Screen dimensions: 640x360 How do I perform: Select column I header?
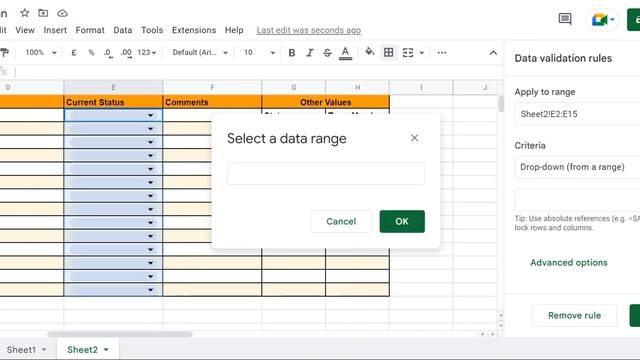pyautogui.click(x=421, y=87)
